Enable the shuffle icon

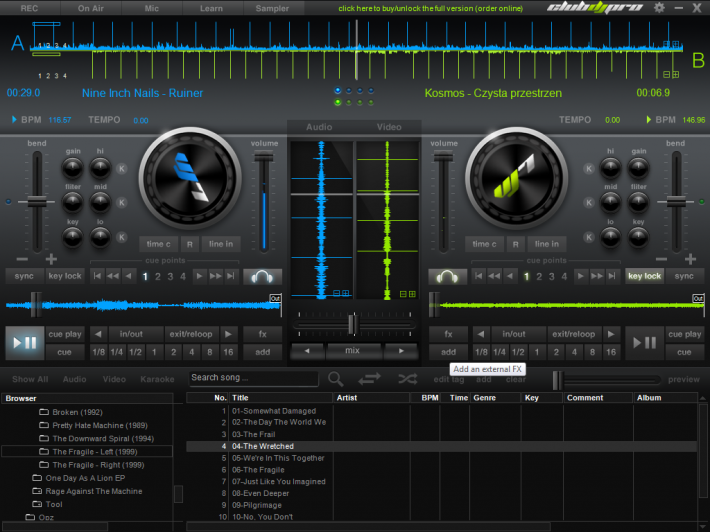(x=408, y=379)
